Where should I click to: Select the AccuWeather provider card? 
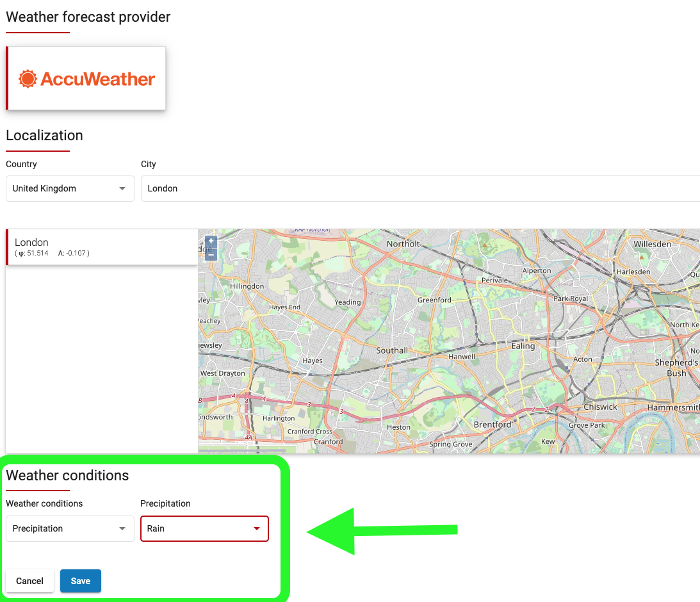coord(86,78)
